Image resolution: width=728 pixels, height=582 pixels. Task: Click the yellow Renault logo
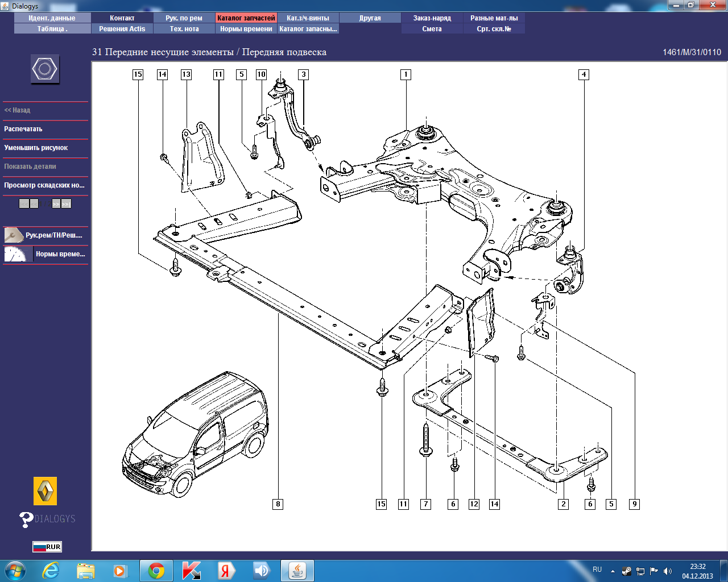pyautogui.click(x=45, y=490)
